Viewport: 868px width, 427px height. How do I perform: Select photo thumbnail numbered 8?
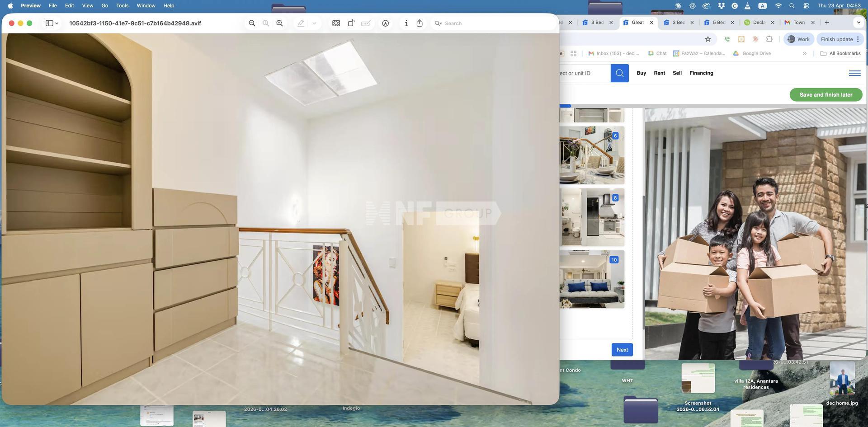coord(592,217)
